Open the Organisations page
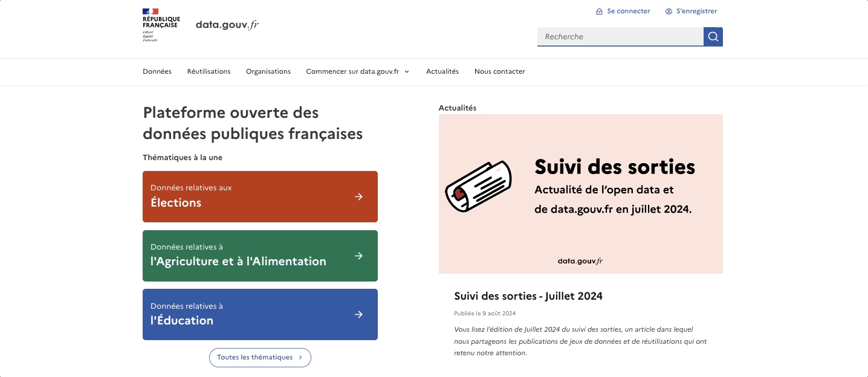Image resolution: width=868 pixels, height=377 pixels. [x=268, y=71]
